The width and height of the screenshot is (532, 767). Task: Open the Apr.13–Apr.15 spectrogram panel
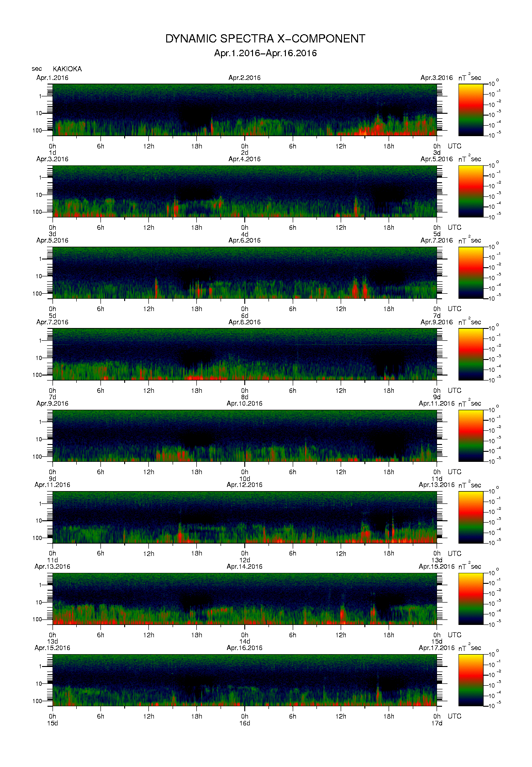click(x=245, y=598)
